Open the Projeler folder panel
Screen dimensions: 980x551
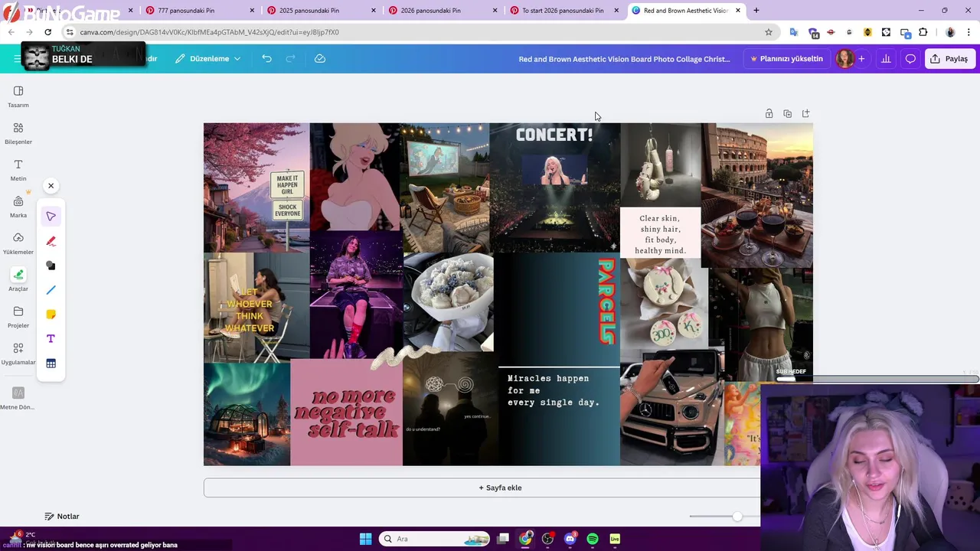tap(18, 317)
